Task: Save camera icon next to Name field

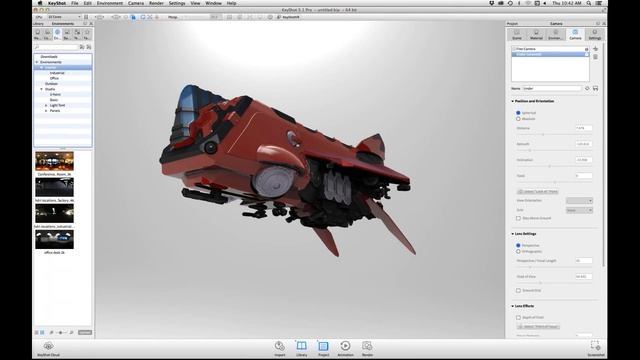Action: coord(596,88)
